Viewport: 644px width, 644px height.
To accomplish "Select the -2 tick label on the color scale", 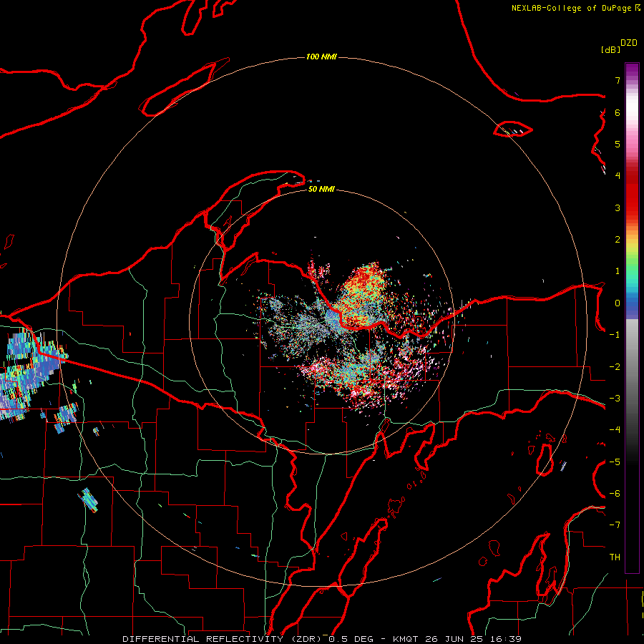I will [615, 367].
